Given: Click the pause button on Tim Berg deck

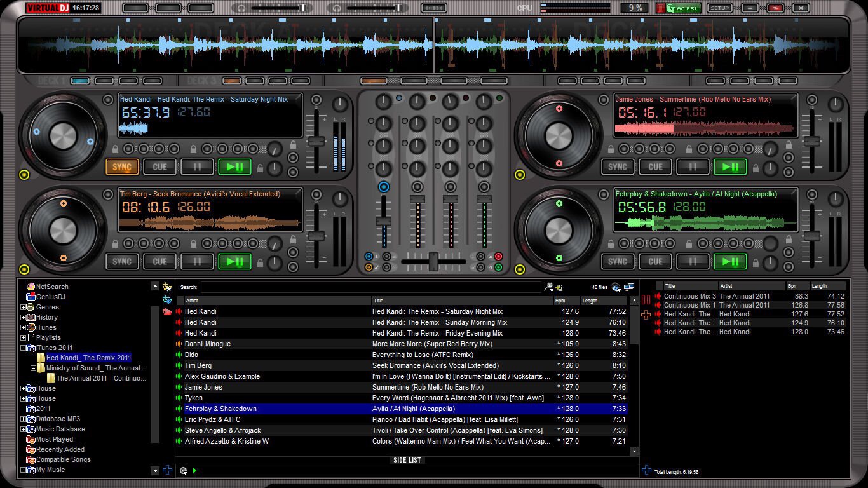Looking at the screenshot, I should click(197, 261).
